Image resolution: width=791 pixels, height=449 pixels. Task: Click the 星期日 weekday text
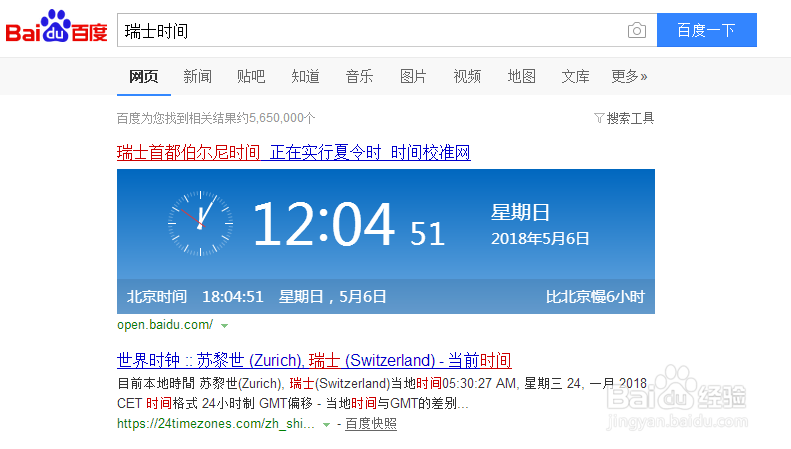tap(520, 212)
